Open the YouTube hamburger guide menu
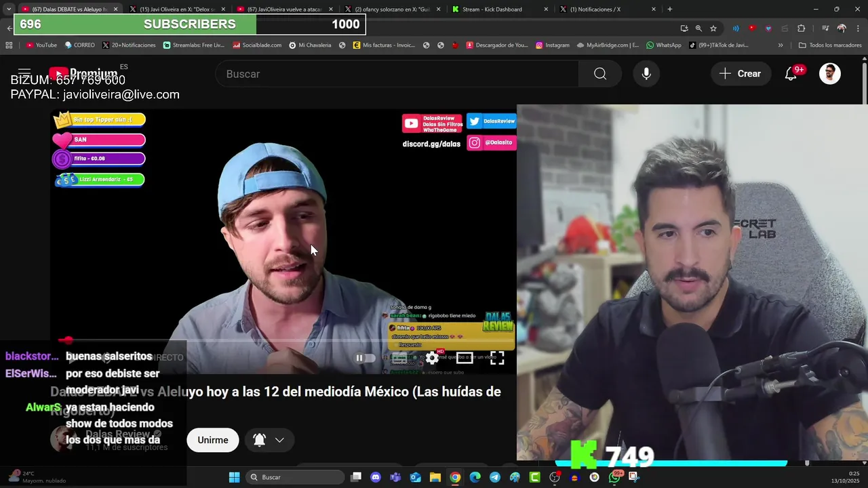 point(24,73)
